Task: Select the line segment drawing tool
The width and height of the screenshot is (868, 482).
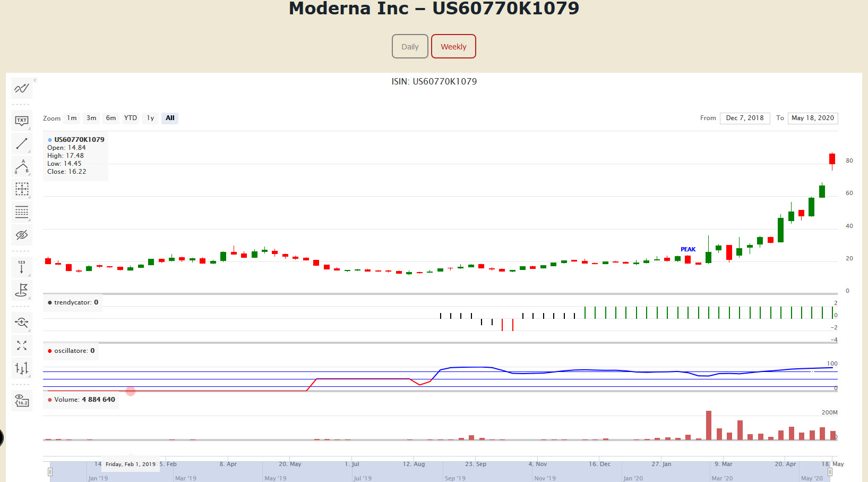Action: pos(22,143)
